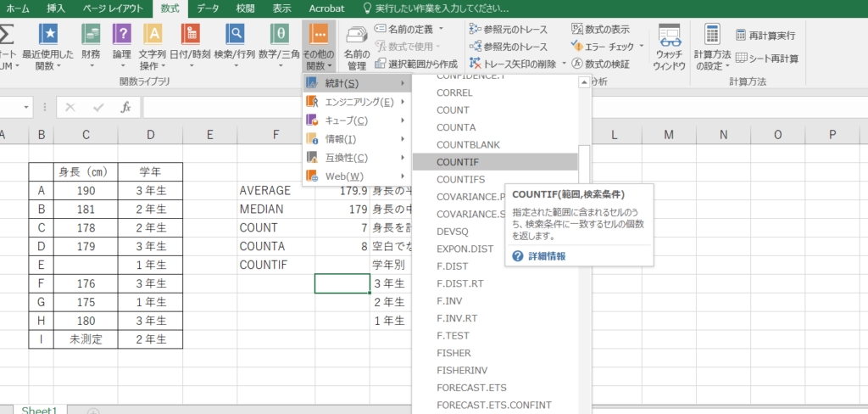Expand 情報(I) submenu

tap(357, 138)
